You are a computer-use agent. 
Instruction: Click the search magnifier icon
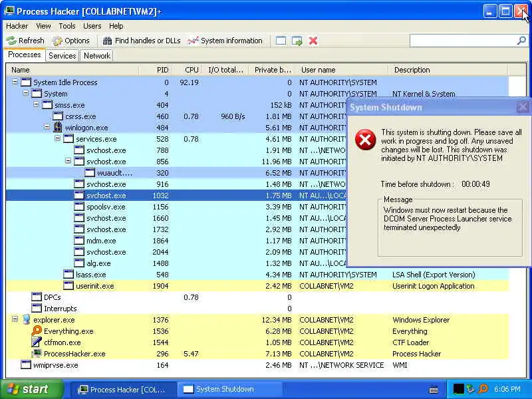(521, 41)
